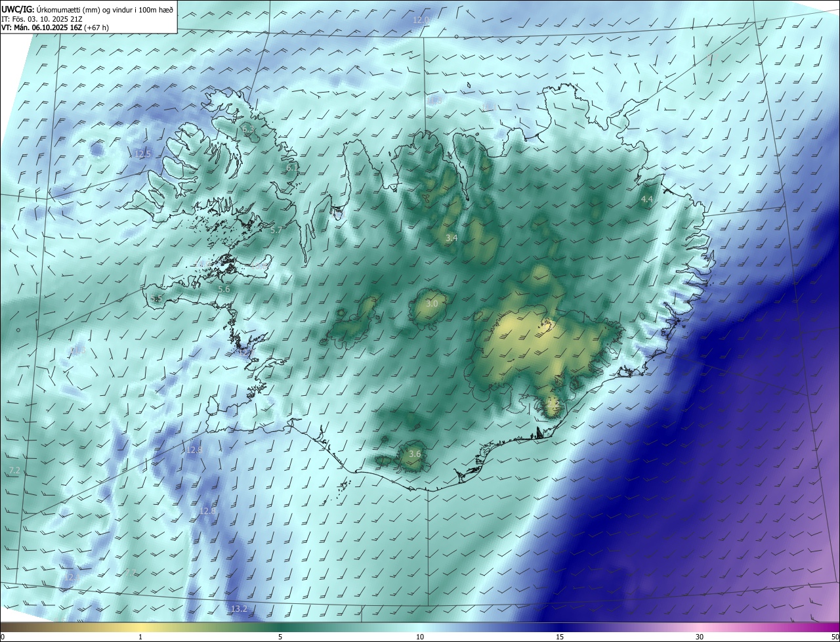The width and height of the screenshot is (840, 642).
Task: Click the 4.4 value label
Action: tap(647, 199)
